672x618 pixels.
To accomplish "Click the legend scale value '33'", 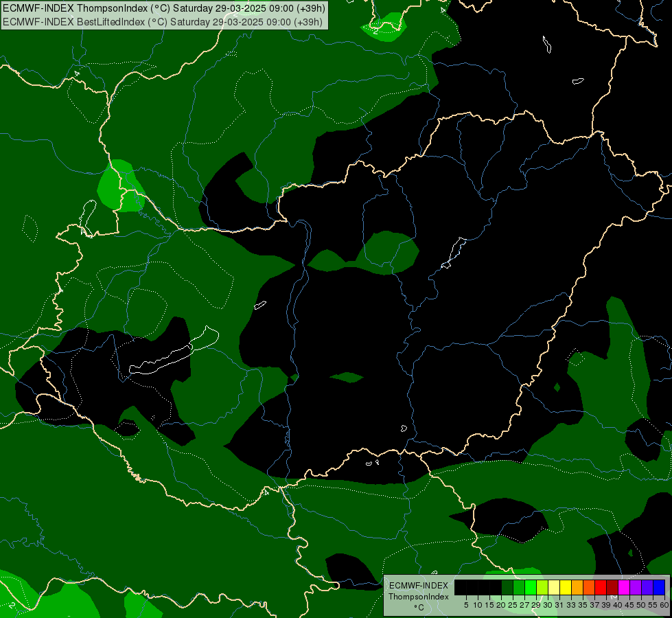I will pyautogui.click(x=571, y=605).
